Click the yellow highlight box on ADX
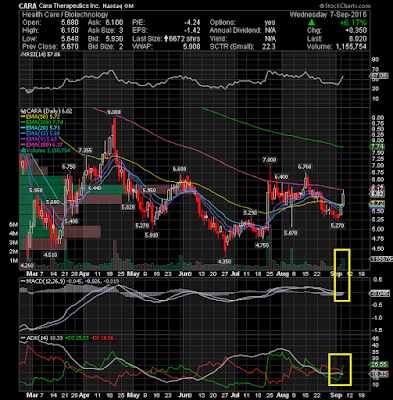 340,369
